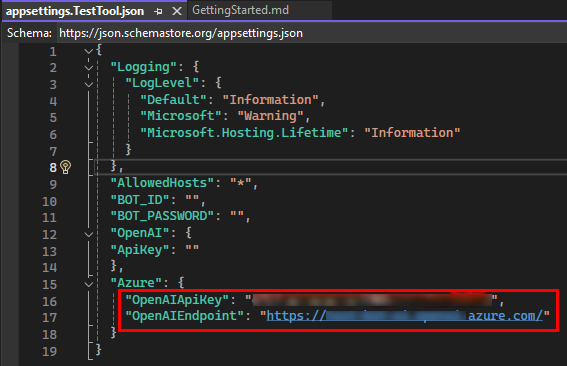Image resolution: width=567 pixels, height=366 pixels.
Task: Click the "AllowedHosts" key text
Action: click(162, 183)
